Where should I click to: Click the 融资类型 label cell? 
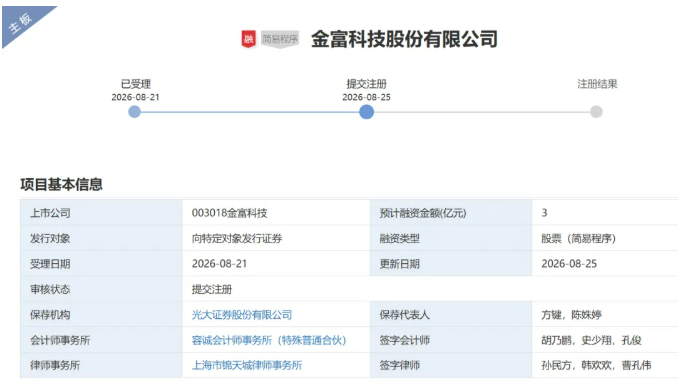(x=451, y=239)
